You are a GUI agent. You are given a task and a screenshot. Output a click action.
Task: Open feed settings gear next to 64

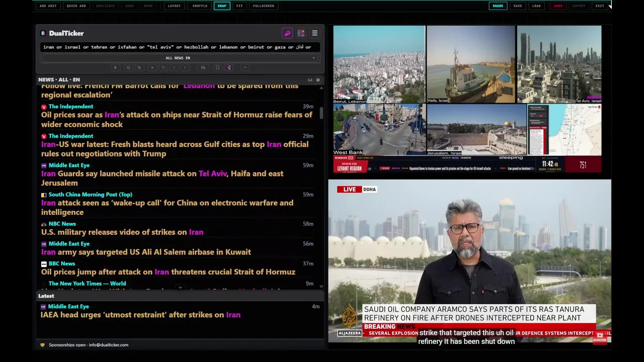click(317, 80)
